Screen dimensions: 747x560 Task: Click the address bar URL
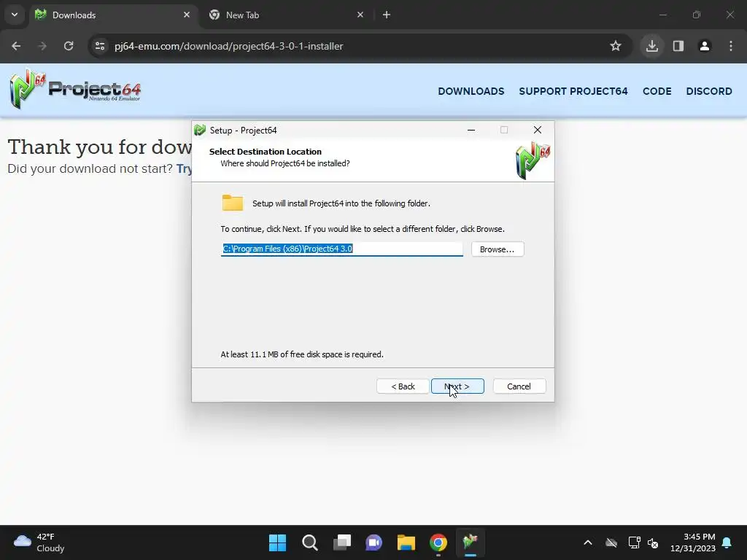pos(228,46)
